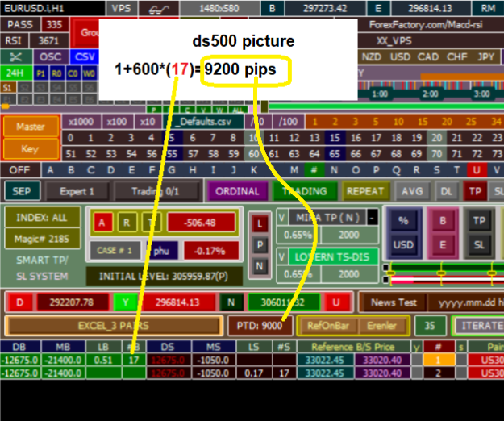Click the 2000 field under MIRA TP
The height and width of the screenshot is (421, 504).
349,235
